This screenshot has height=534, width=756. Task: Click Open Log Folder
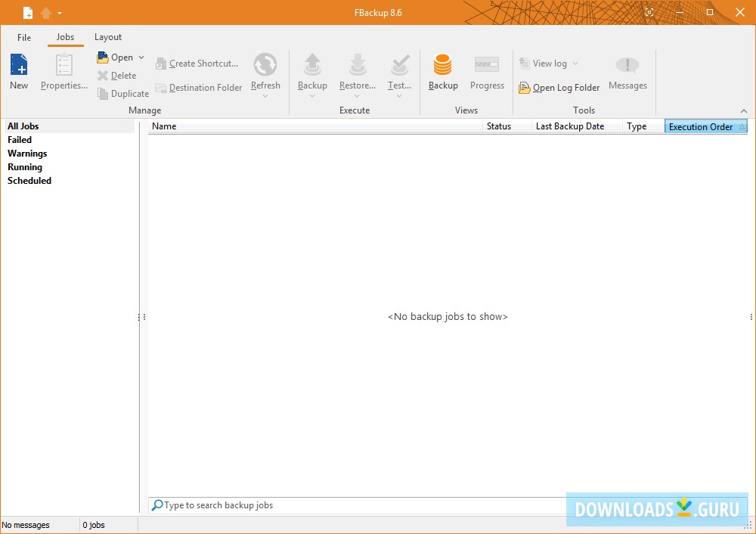(x=559, y=88)
